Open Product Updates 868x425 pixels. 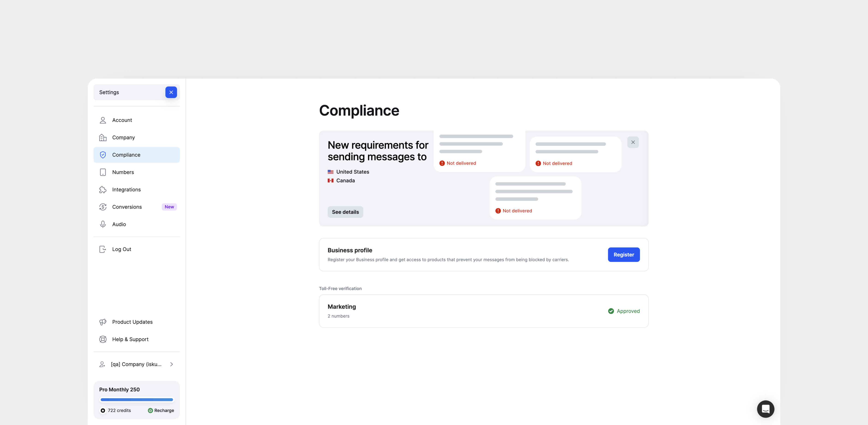[x=136, y=322]
